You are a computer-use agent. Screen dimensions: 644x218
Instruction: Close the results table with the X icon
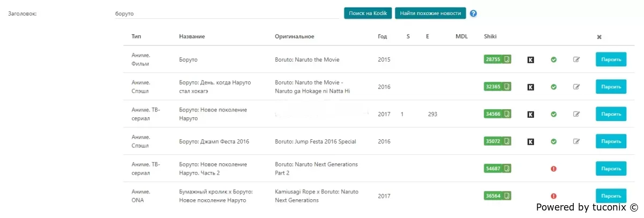coord(599,37)
